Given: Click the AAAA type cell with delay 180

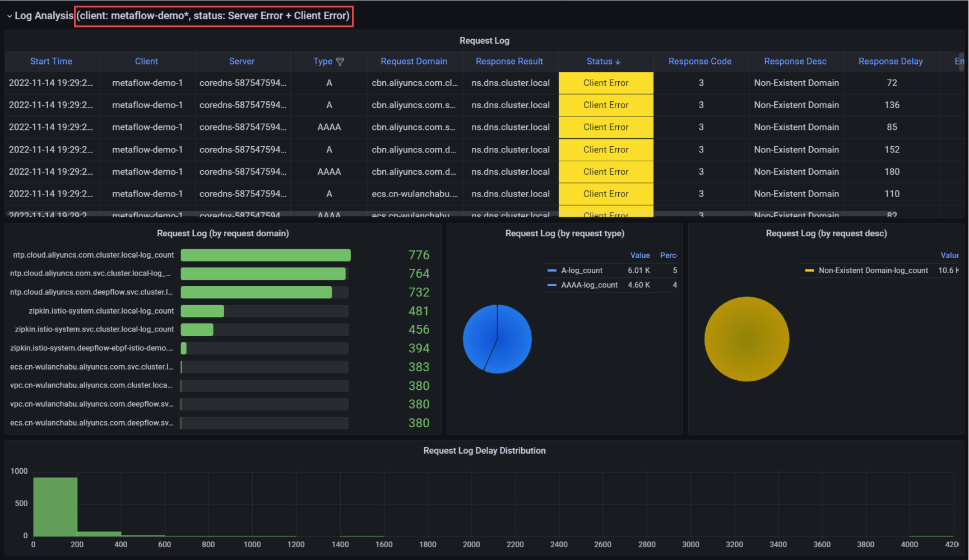Looking at the screenshot, I should coord(329,172).
